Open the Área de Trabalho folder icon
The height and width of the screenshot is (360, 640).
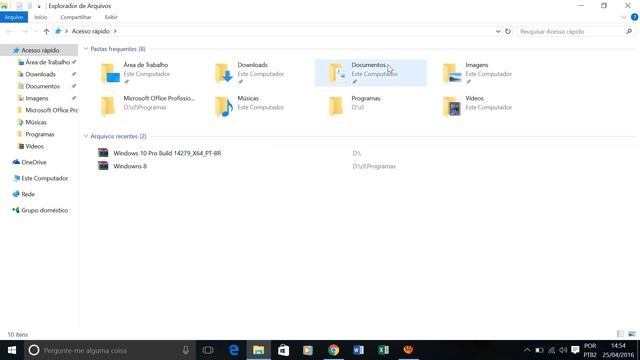click(x=110, y=73)
